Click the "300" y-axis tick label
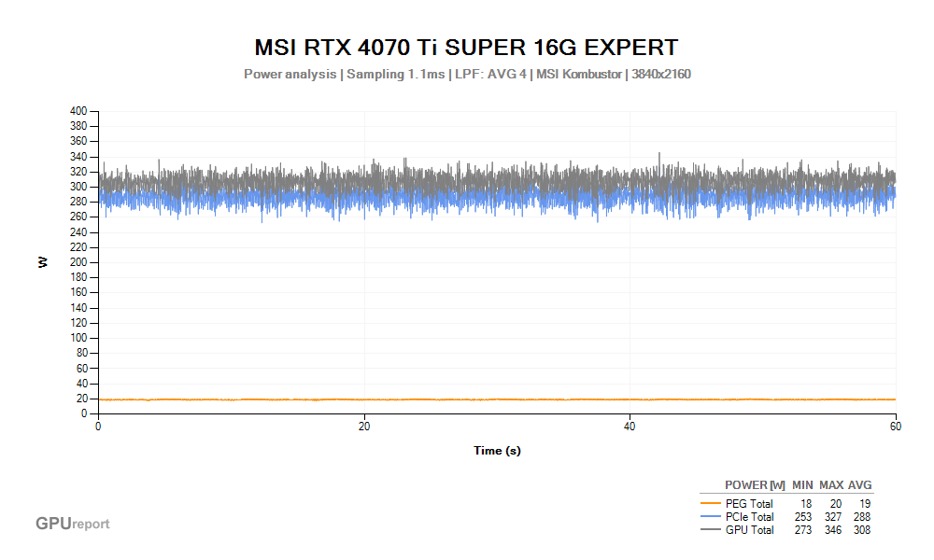The width and height of the screenshot is (934, 560). pos(78,187)
